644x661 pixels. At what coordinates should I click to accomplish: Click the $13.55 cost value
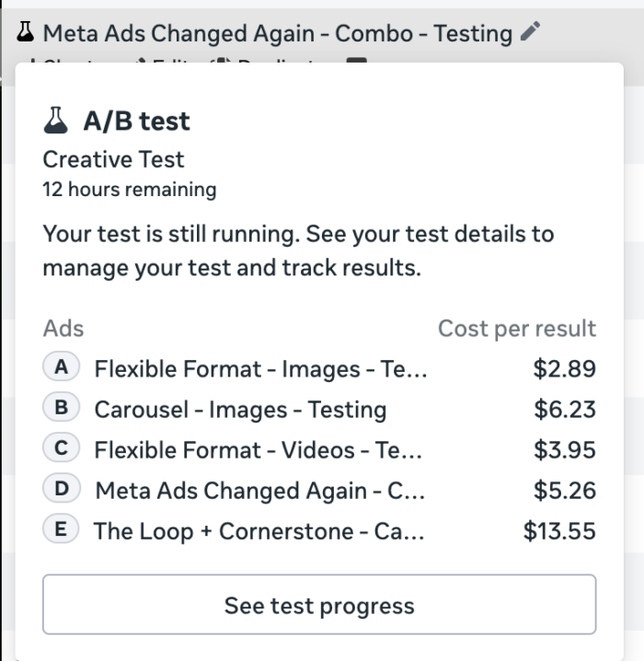[x=559, y=531]
